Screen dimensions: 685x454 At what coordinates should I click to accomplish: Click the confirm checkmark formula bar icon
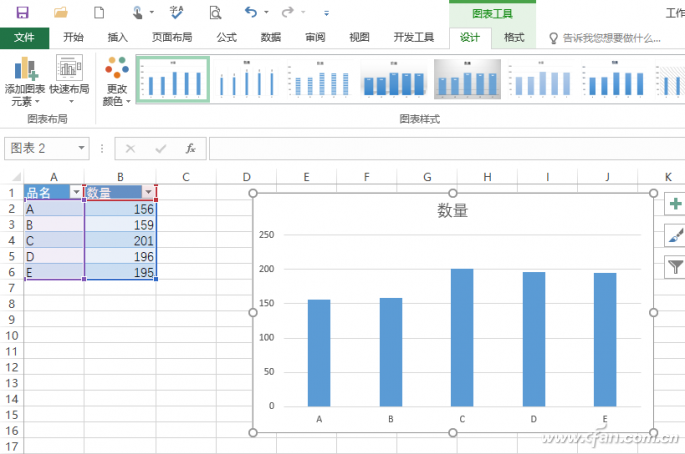[x=160, y=149]
